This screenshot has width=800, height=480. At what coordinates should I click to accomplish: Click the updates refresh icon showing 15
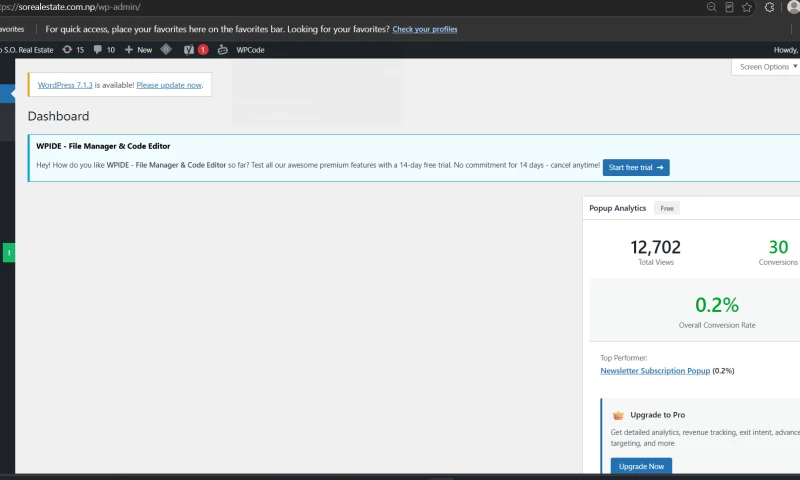(x=67, y=49)
